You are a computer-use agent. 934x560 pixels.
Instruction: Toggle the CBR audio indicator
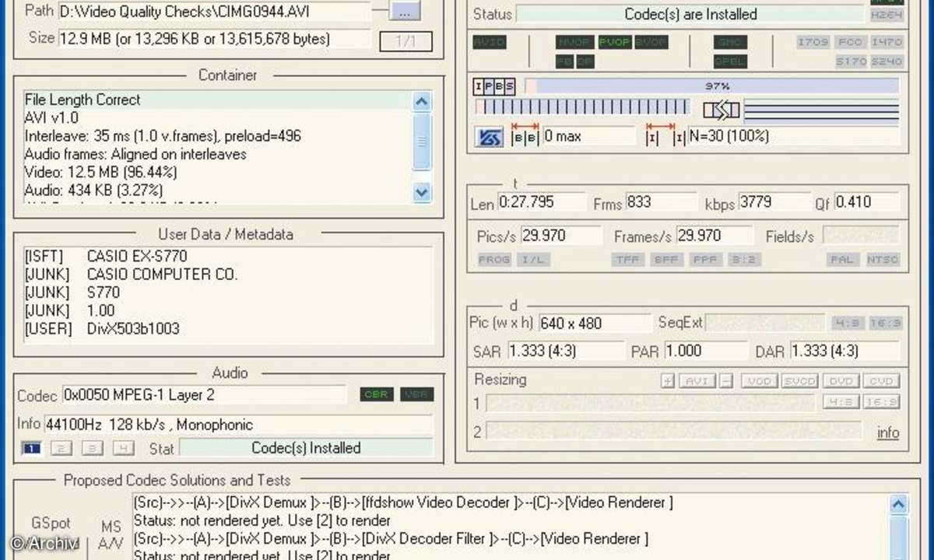tap(377, 394)
